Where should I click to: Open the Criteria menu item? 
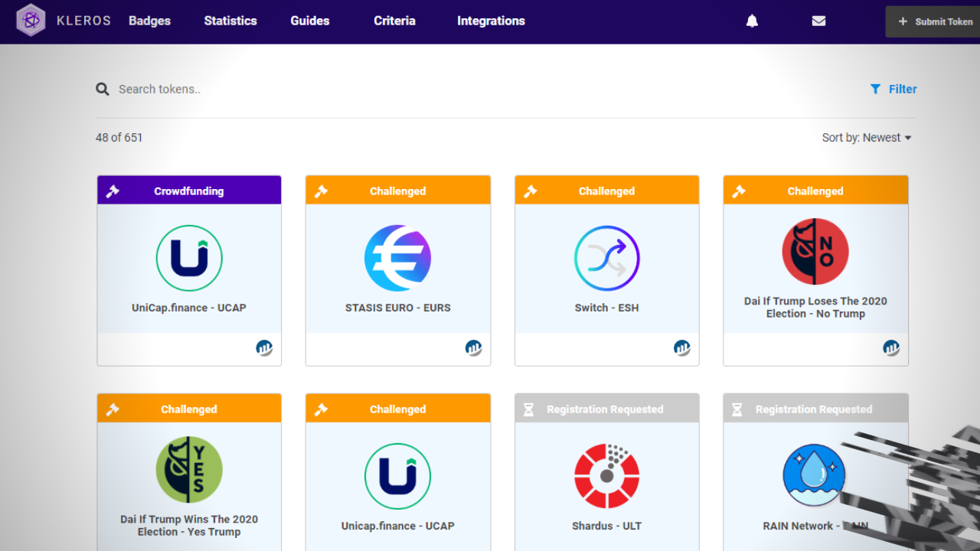[x=394, y=21]
